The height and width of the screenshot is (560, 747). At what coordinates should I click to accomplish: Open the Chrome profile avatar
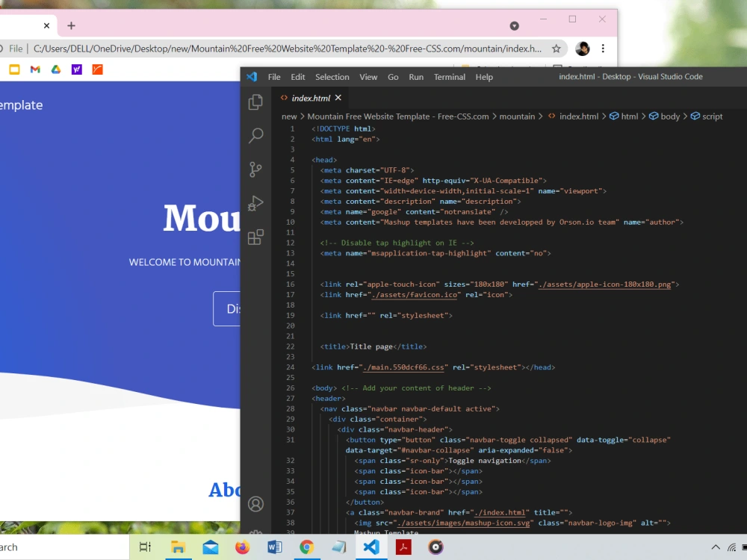(582, 49)
